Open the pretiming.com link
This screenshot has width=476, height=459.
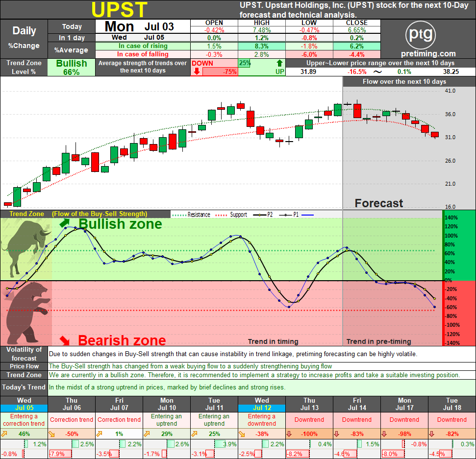(428, 54)
